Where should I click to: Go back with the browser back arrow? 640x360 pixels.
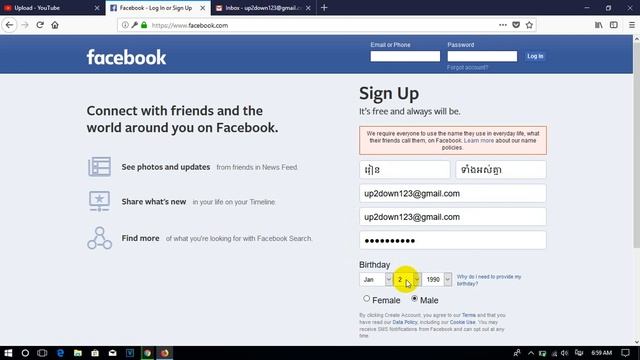tap(9, 25)
